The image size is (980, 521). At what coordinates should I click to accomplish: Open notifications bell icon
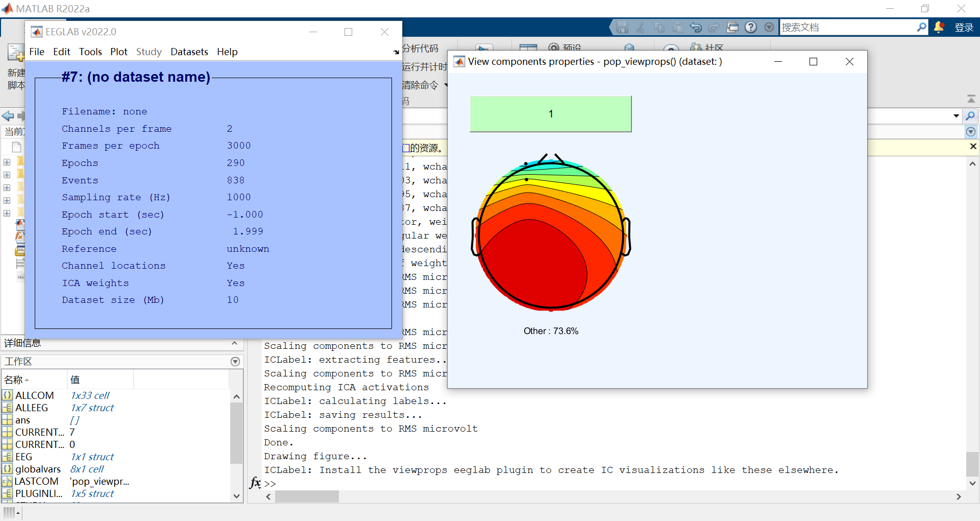tap(939, 27)
